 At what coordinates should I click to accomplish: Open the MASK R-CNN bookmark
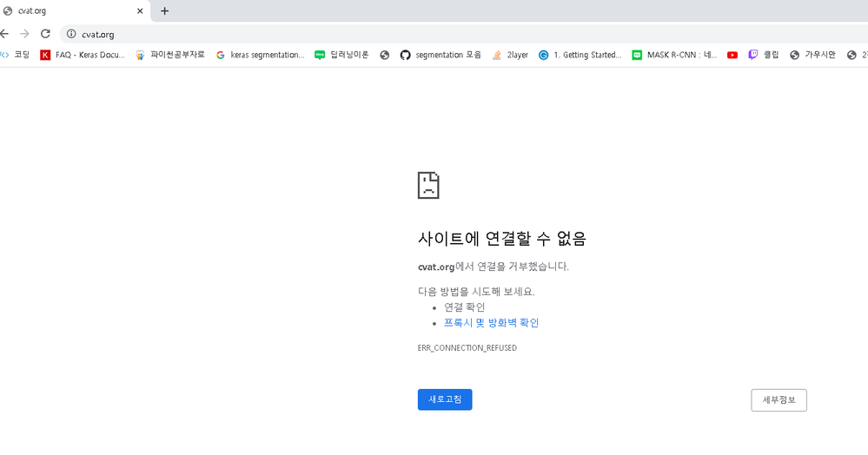click(x=674, y=55)
